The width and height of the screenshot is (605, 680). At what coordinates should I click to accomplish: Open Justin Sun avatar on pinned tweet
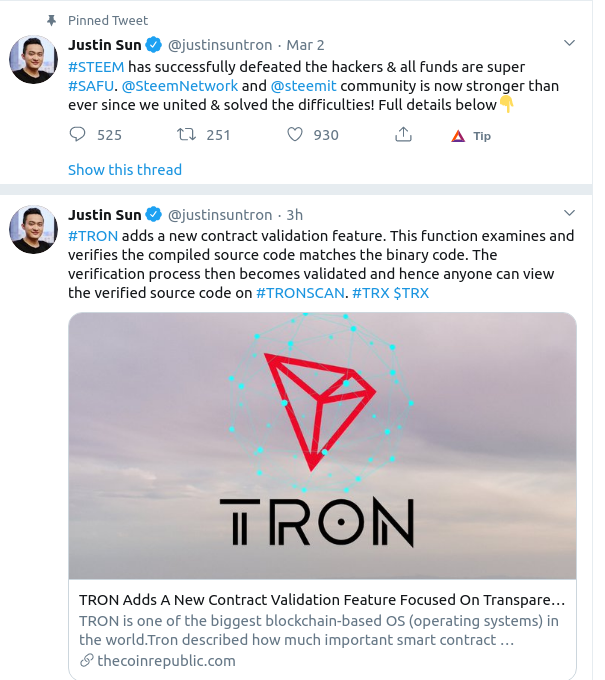[x=33, y=59]
